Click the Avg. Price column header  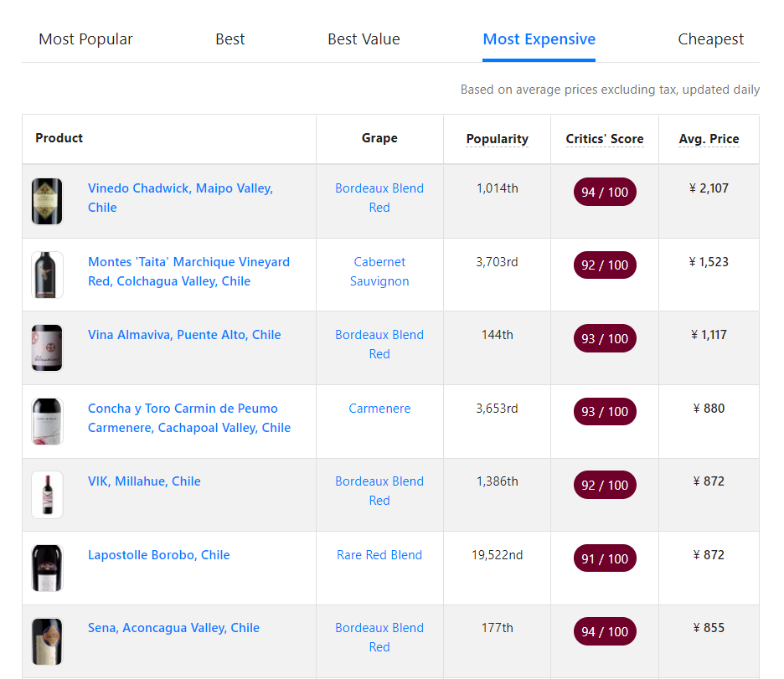[709, 139]
